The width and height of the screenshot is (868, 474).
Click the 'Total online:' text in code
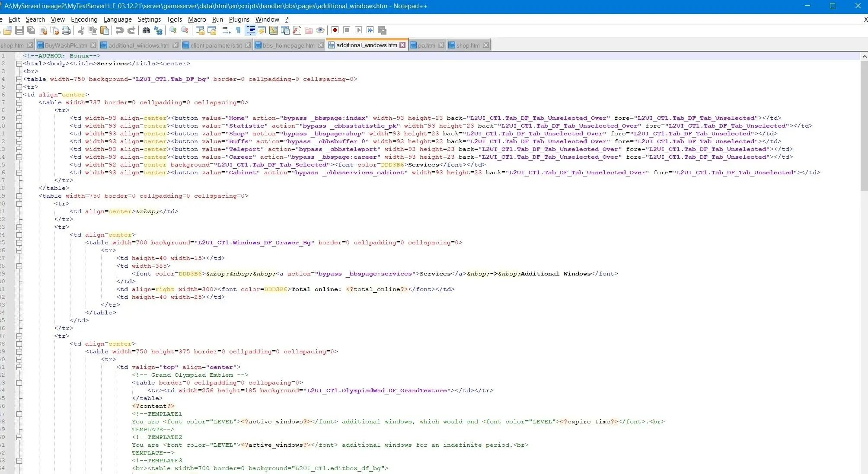(x=316, y=289)
